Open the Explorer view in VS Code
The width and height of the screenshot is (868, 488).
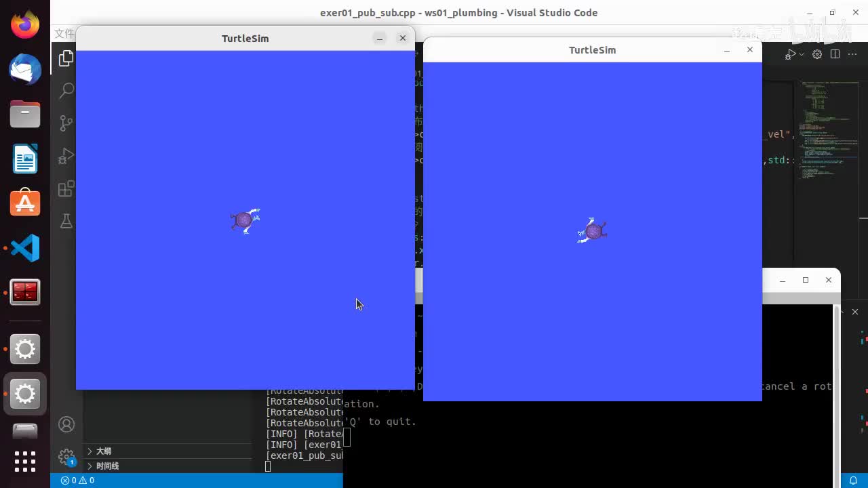click(x=66, y=58)
